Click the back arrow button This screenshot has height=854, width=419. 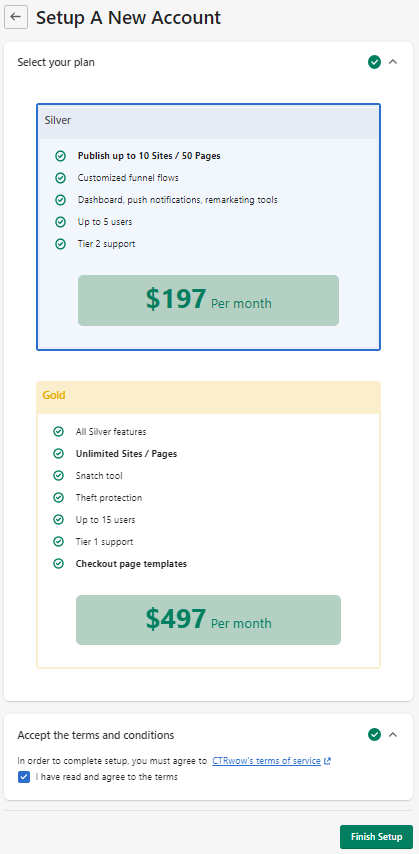coord(16,17)
